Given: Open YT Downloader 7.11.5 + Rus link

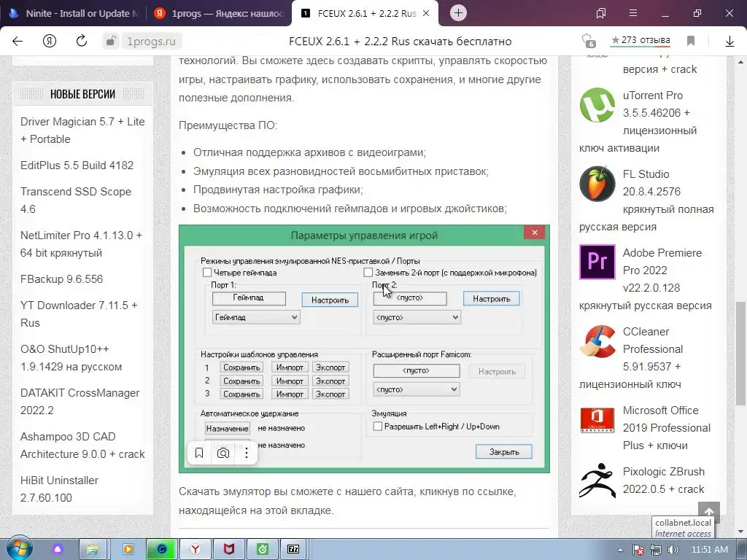Looking at the screenshot, I should point(79,314).
